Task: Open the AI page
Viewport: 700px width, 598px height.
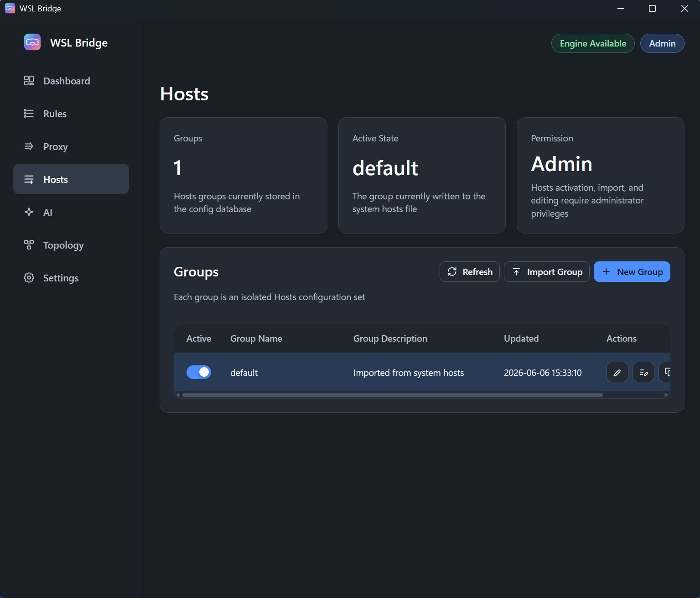Action: (71, 212)
